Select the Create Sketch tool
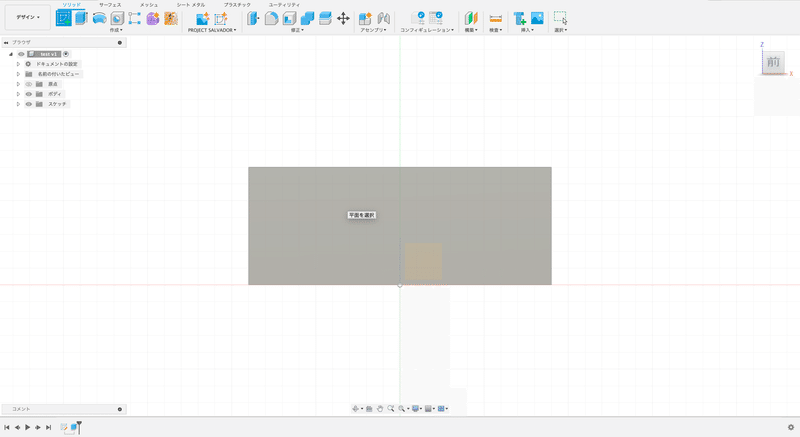 [x=64, y=18]
